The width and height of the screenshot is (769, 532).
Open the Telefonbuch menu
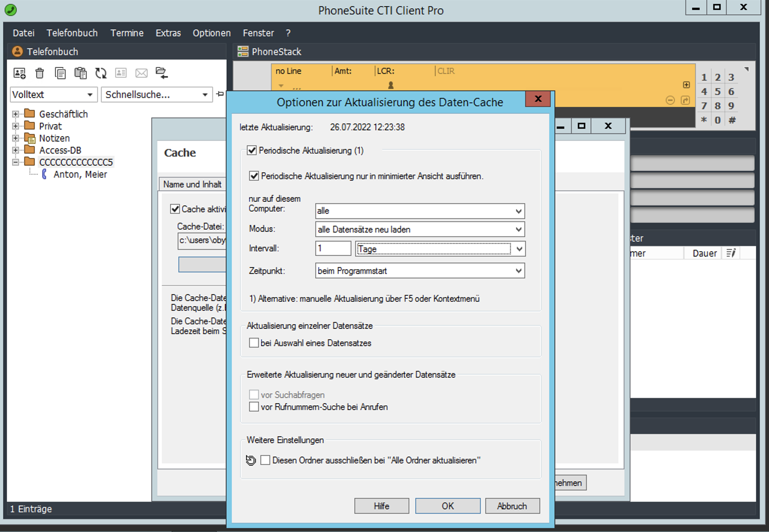tap(72, 33)
